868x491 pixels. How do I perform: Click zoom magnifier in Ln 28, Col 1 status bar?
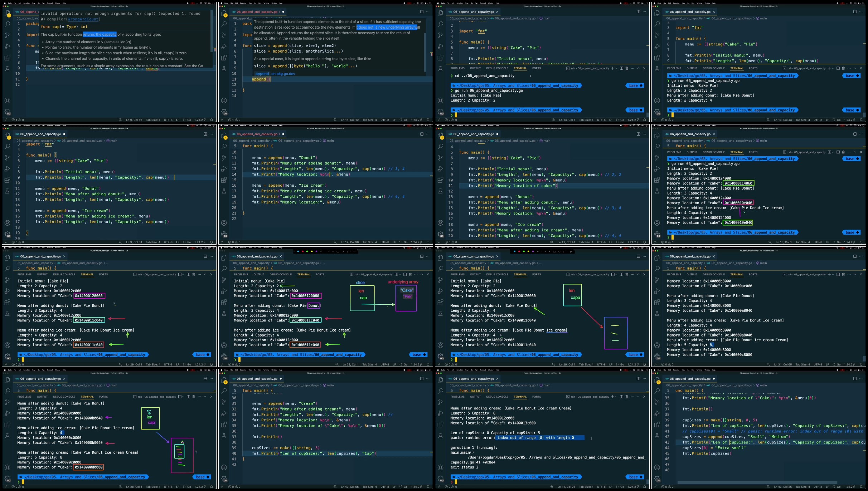pyautogui.click(x=120, y=487)
